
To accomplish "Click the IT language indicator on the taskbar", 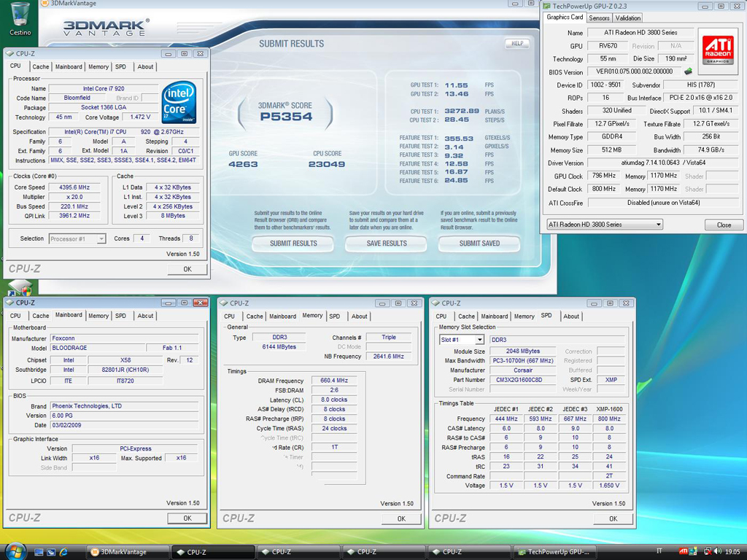I will pyautogui.click(x=659, y=551).
